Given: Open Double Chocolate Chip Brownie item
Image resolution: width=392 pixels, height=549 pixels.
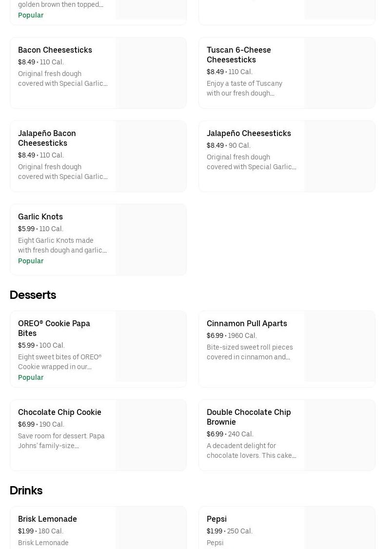Looking at the screenshot, I should click(x=249, y=417).
